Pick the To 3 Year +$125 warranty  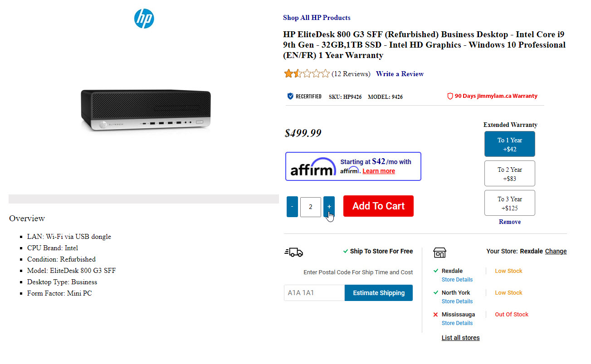[x=509, y=203]
